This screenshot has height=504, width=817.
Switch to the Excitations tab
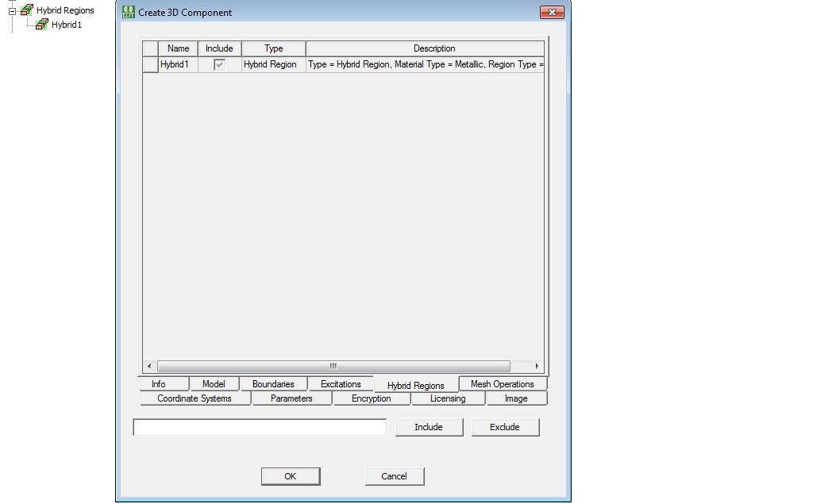[341, 383]
